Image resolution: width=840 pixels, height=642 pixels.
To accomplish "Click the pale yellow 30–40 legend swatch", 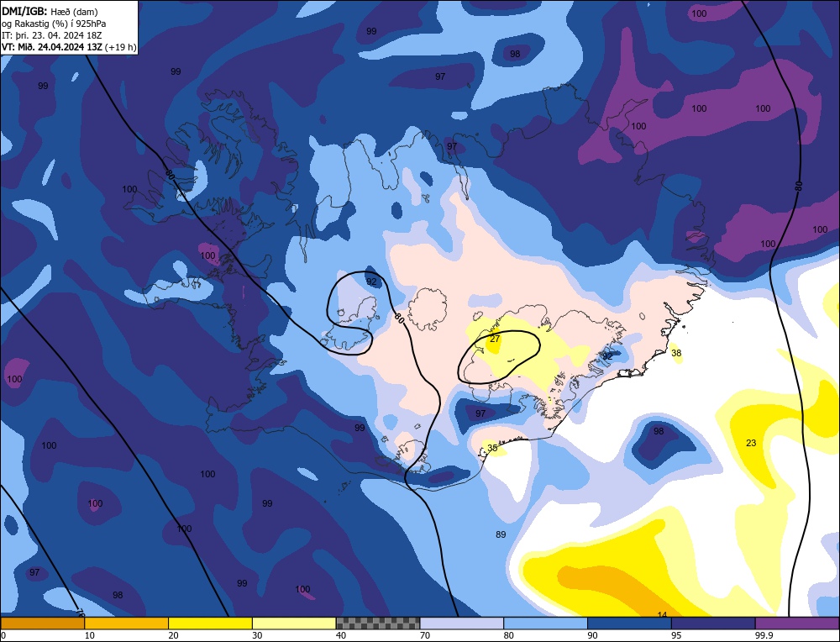I will point(294,624).
